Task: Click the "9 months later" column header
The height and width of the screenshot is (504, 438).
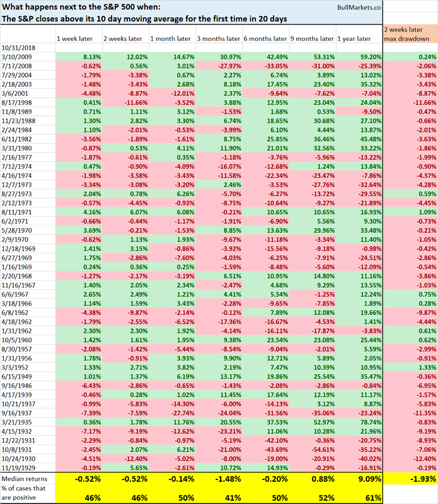Action: pos(311,38)
